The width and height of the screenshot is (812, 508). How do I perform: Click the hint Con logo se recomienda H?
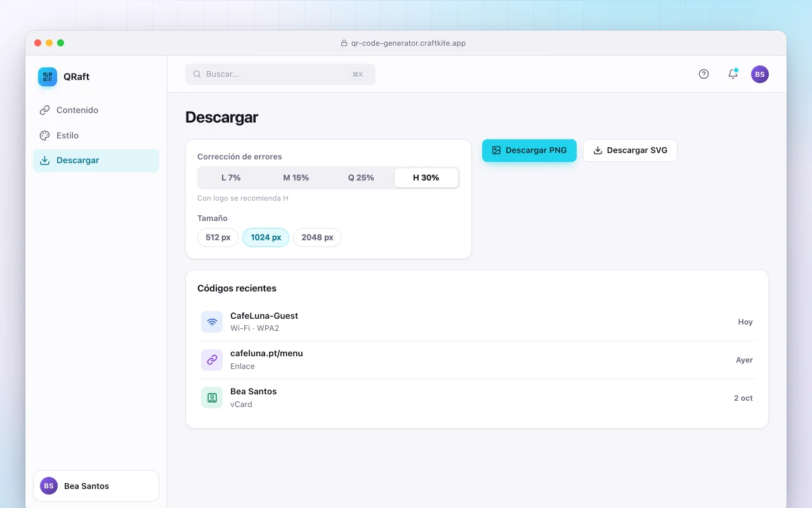[243, 198]
